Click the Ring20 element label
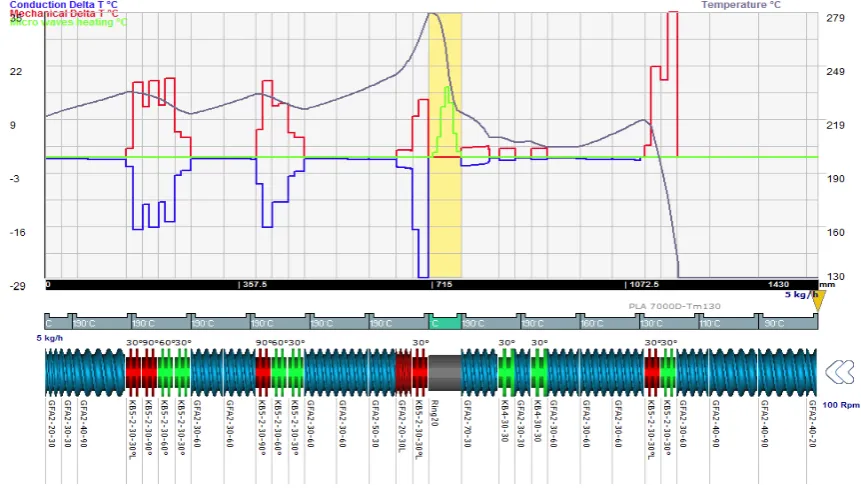The height and width of the screenshot is (488, 861). (x=434, y=413)
